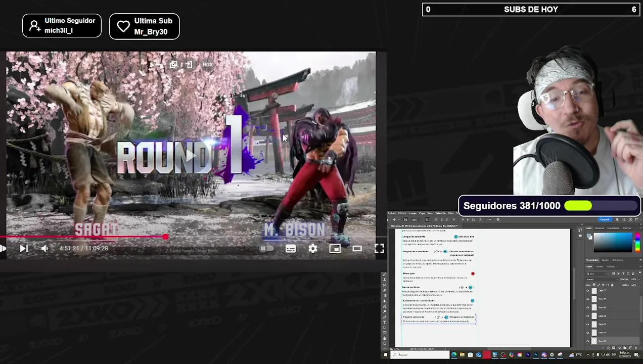Toggle visibility of the third layer in list

coord(588,307)
